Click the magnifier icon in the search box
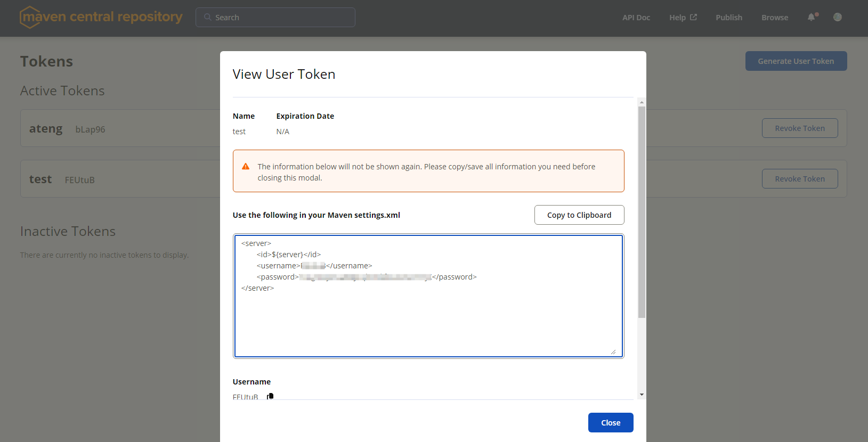 208,17
